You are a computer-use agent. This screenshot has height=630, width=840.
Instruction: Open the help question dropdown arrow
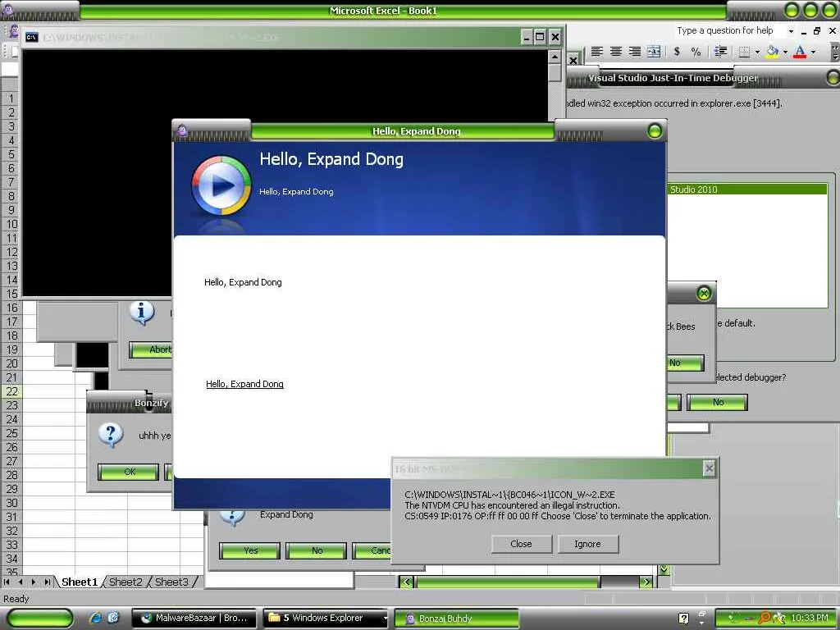click(791, 31)
